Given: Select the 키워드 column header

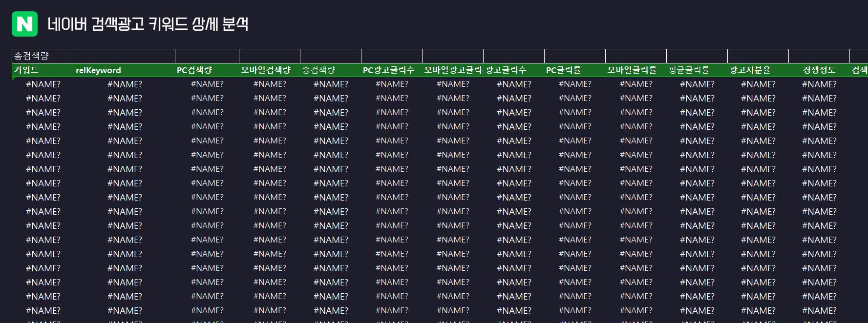Looking at the screenshot, I should (42, 70).
